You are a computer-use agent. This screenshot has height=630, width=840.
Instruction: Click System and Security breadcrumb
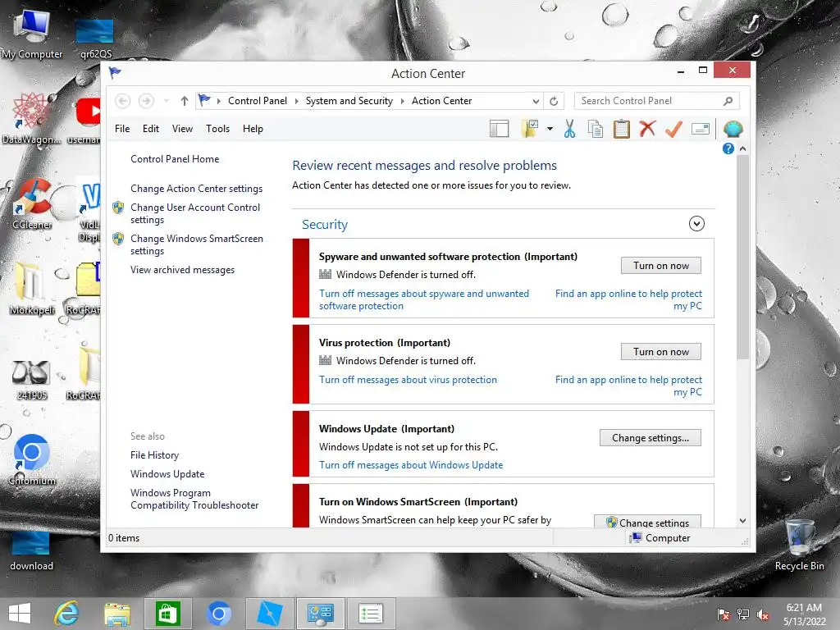tap(349, 101)
